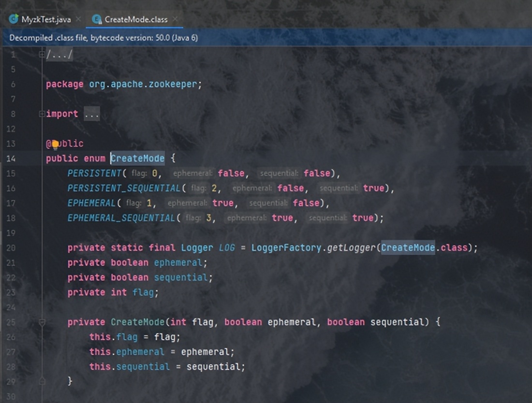
Task: Click line number 14 in the gutter
Action: coord(11,158)
